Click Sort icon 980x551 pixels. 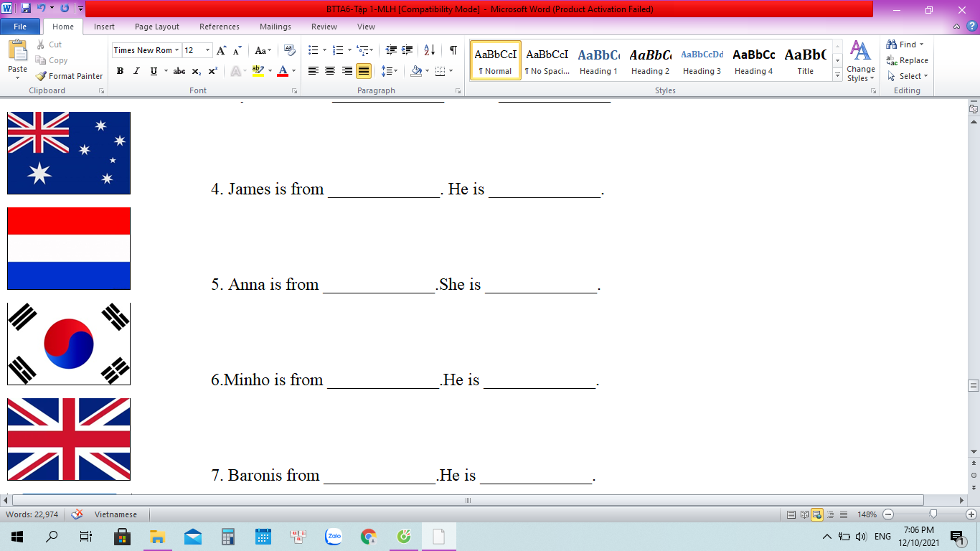tap(429, 50)
